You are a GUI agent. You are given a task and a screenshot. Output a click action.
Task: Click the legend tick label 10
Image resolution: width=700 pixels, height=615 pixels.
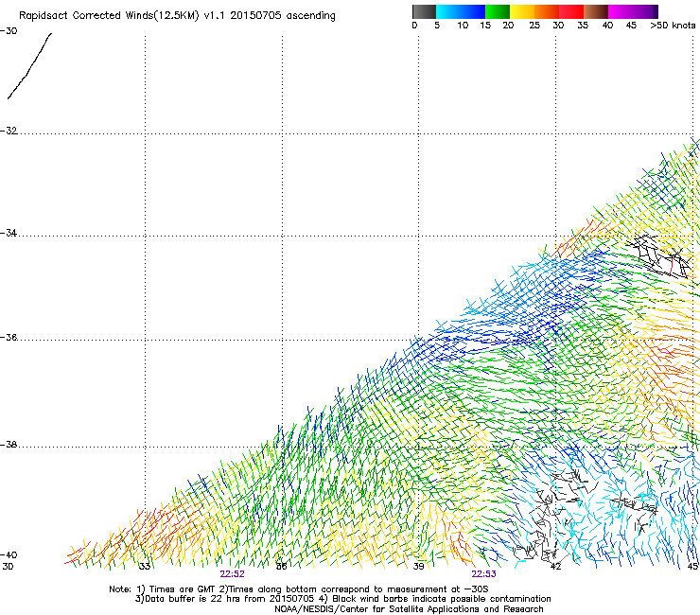[463, 26]
